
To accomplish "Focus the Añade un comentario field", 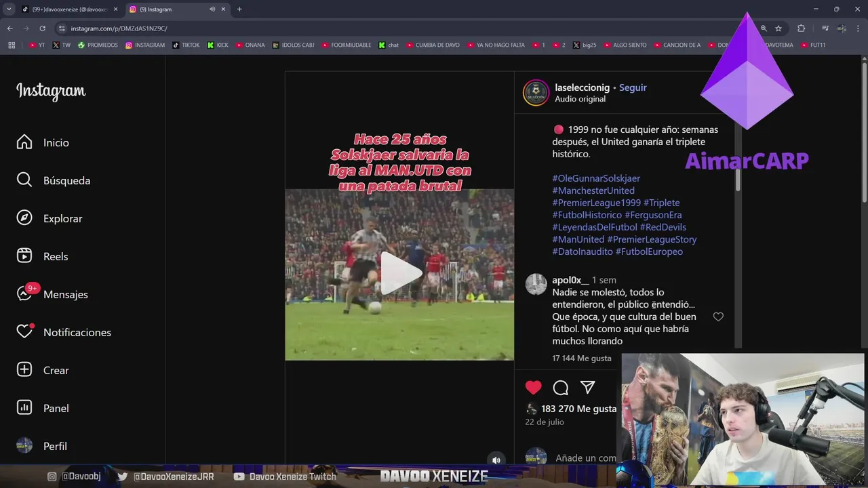I will (586, 458).
